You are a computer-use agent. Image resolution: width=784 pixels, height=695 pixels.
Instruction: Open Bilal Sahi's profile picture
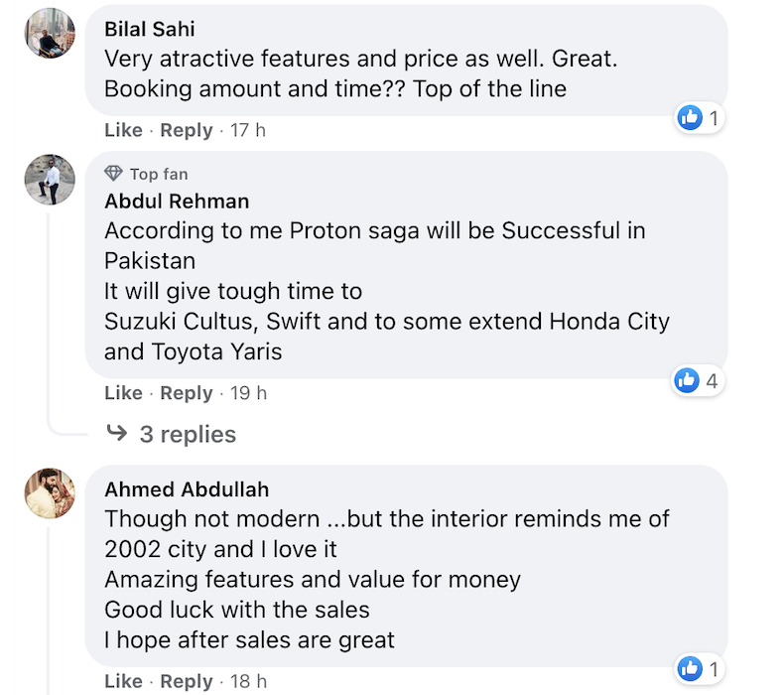point(50,33)
